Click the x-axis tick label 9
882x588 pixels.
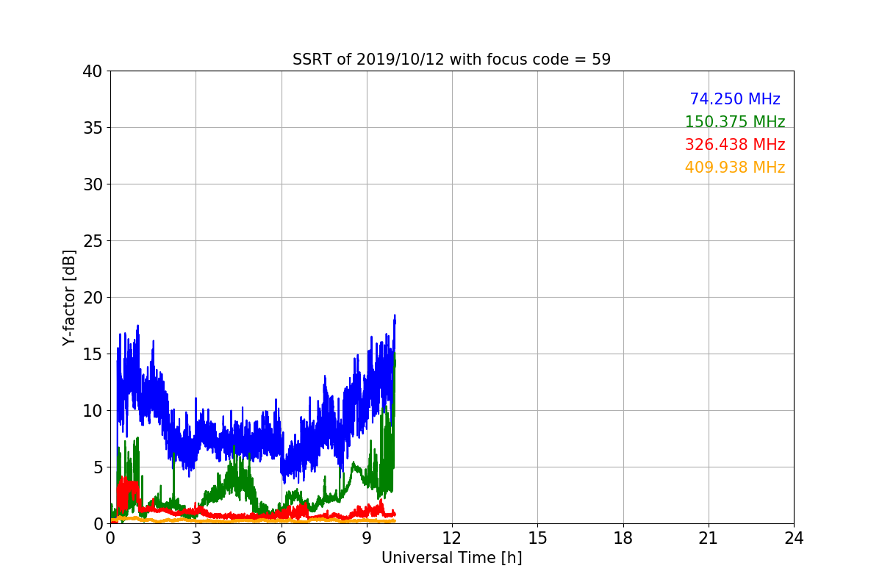coord(367,538)
